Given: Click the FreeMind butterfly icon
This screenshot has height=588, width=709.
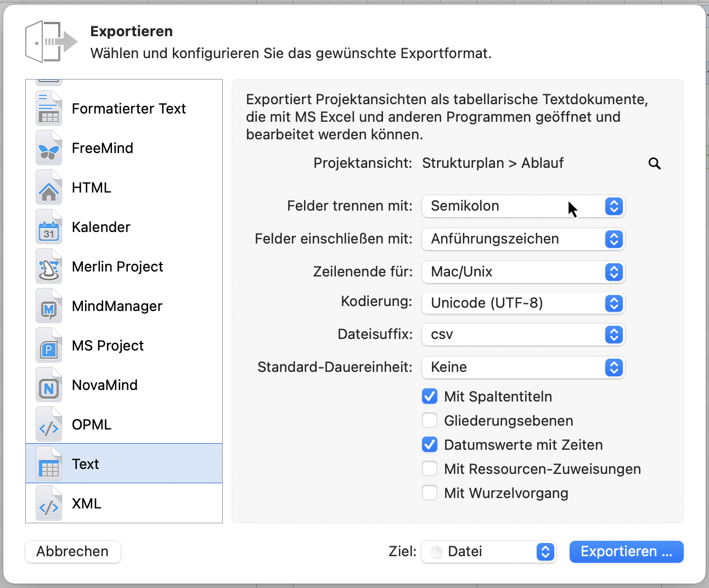Looking at the screenshot, I should [x=48, y=148].
